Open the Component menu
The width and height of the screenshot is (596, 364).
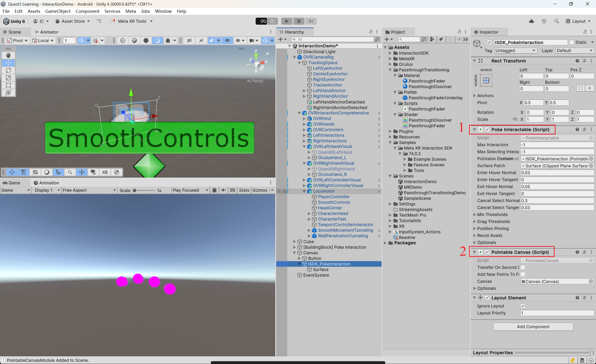(87, 11)
